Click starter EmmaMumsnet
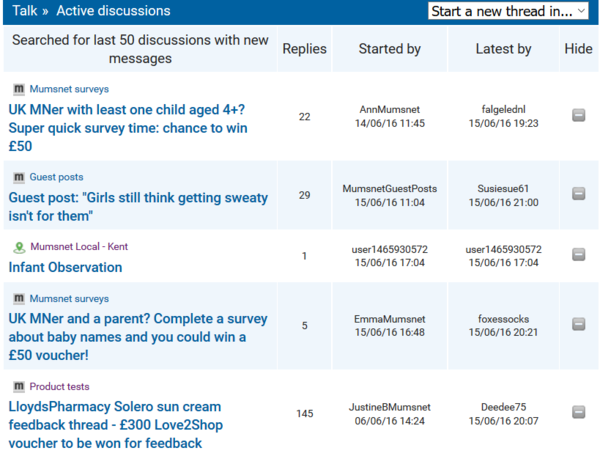Screen dimensions: 600x456 [390, 319]
